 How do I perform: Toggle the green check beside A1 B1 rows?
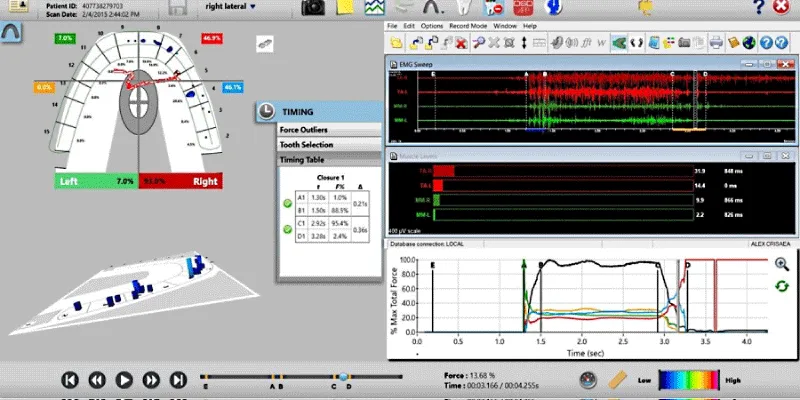coord(288,204)
